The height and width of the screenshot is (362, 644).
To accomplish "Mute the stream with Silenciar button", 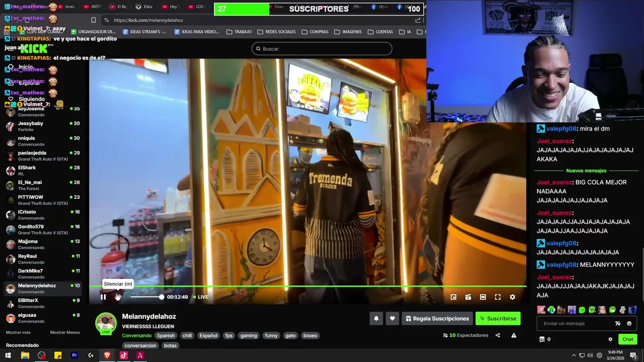I will 118,297.
